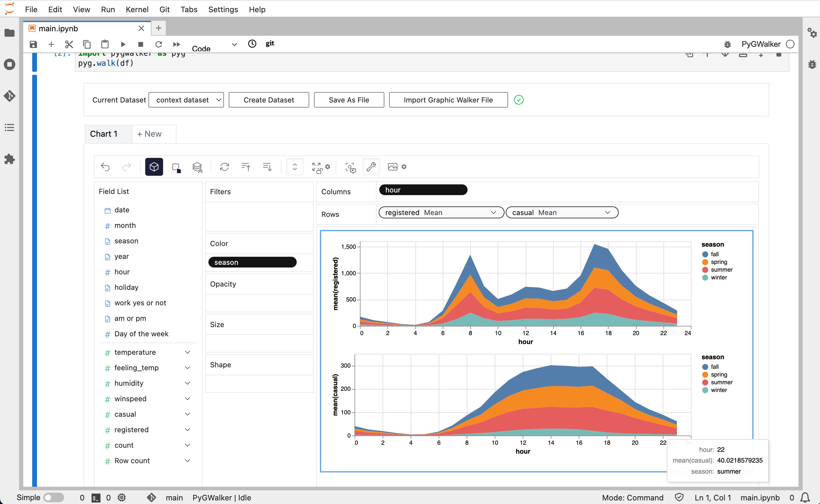
Task: Click the wrench/settings tool icon
Action: click(x=371, y=167)
